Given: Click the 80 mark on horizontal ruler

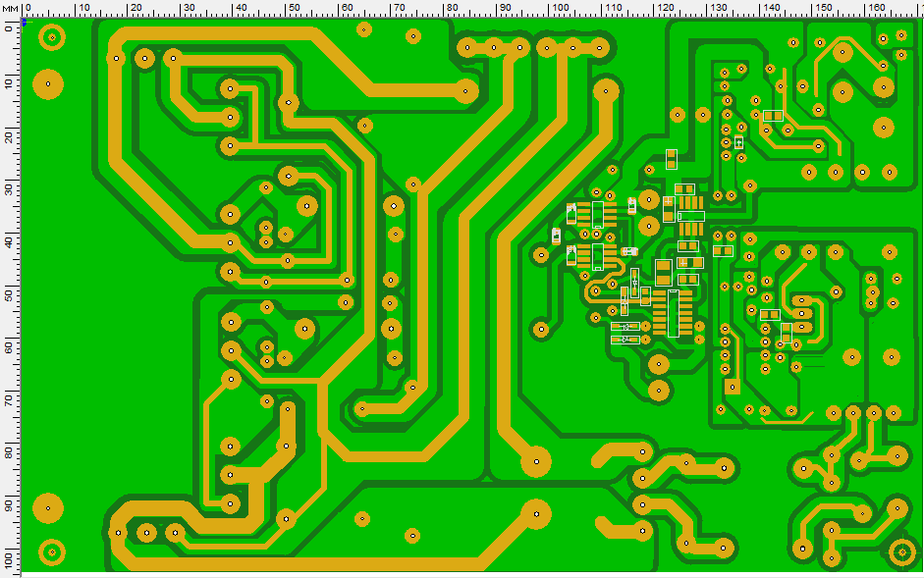Looking at the screenshot, I should (451, 9).
